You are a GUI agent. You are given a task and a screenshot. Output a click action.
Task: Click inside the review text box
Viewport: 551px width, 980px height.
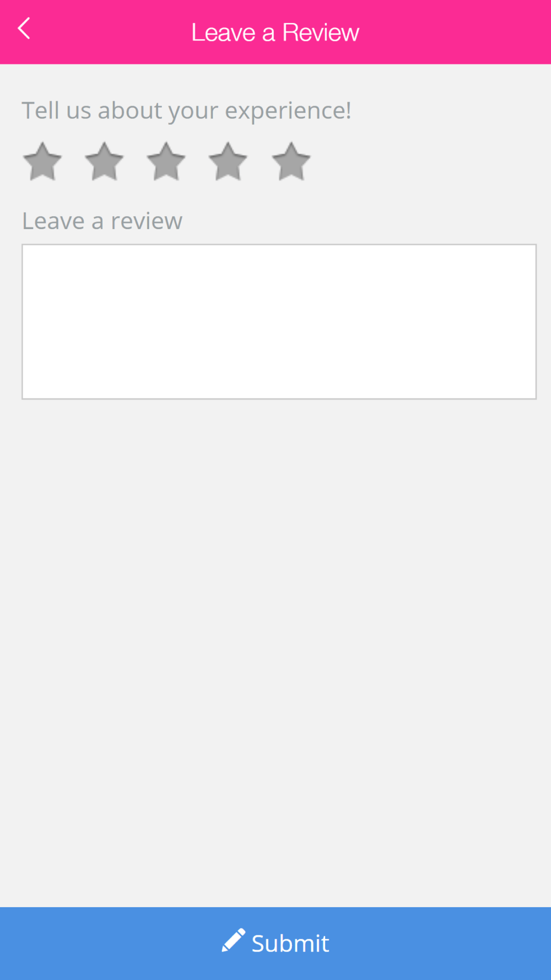(279, 321)
